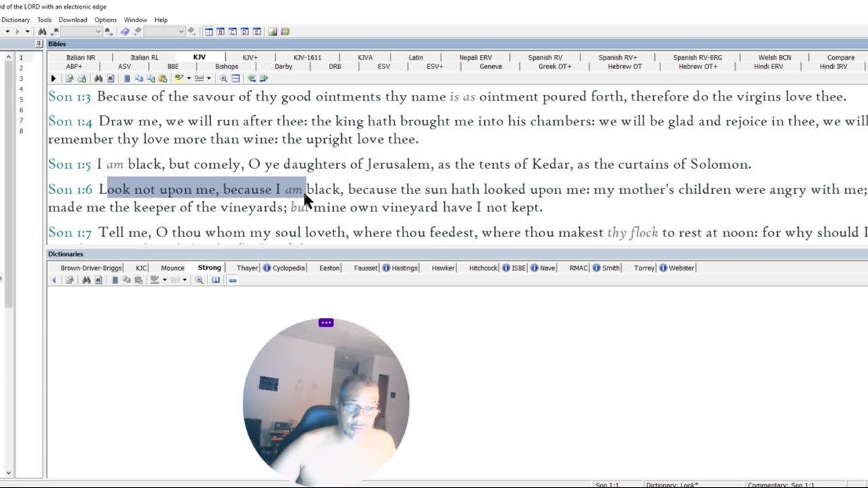The height and width of the screenshot is (488, 868).
Task: Click the blue page icon in the Bibles toolbar
Action: pos(127,79)
